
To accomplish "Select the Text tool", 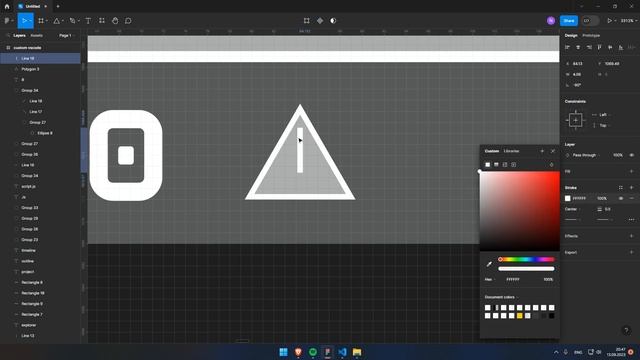I will click(88, 20).
